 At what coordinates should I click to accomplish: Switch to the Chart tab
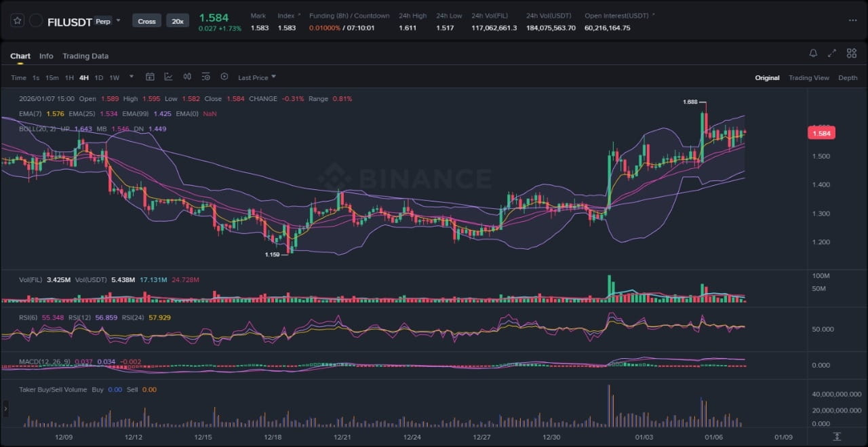(20, 56)
